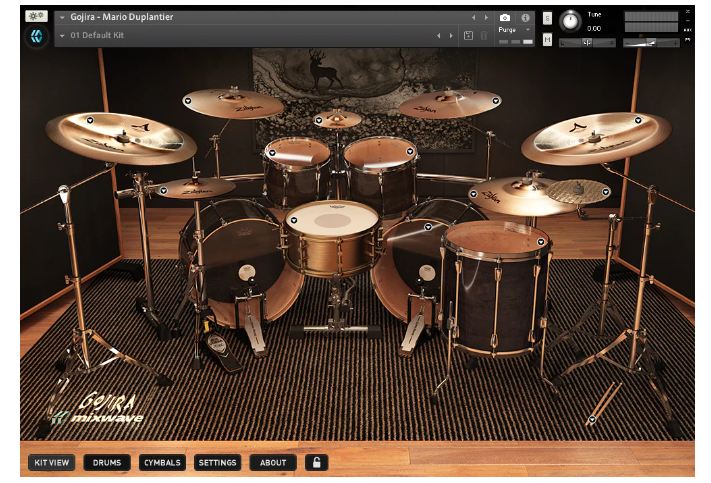
Task: Open the ABOUT tab
Action: pos(273,463)
